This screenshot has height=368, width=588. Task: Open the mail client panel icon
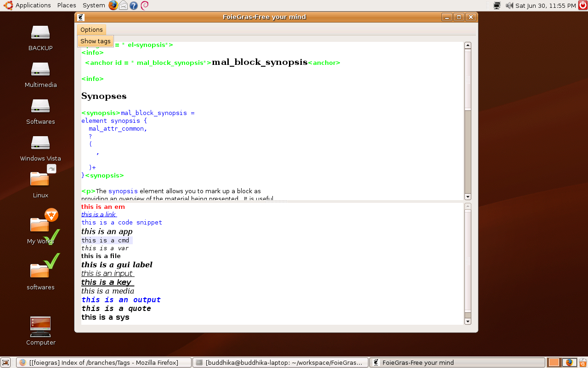124,6
